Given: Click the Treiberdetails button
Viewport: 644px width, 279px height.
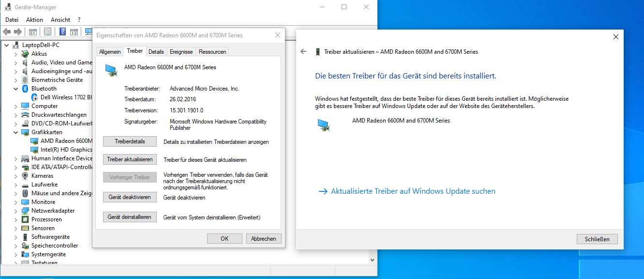Looking at the screenshot, I should 130,141.
